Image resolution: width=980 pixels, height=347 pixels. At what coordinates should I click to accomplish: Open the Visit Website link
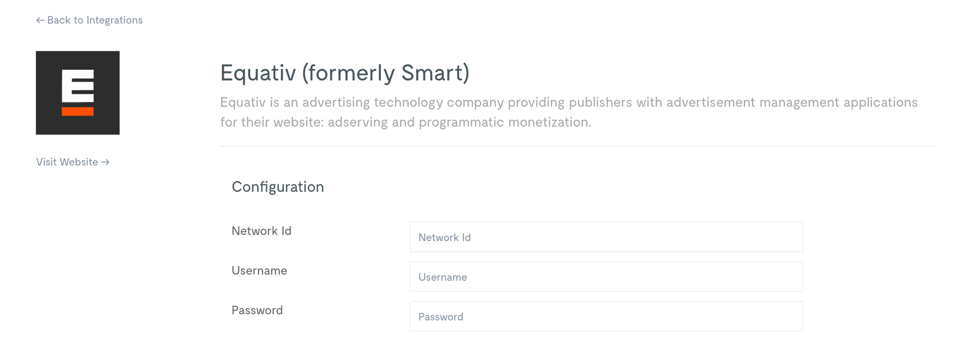point(73,162)
